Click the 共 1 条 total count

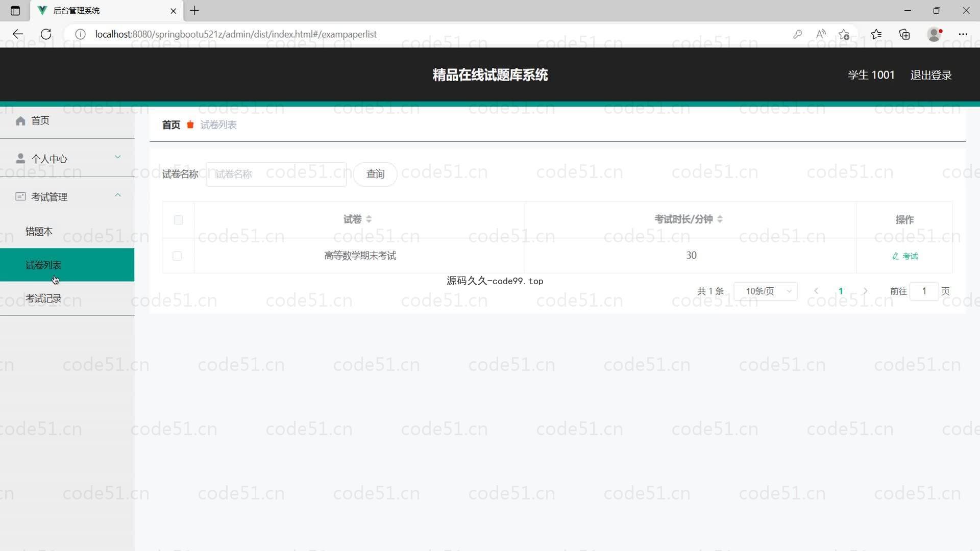(x=710, y=291)
